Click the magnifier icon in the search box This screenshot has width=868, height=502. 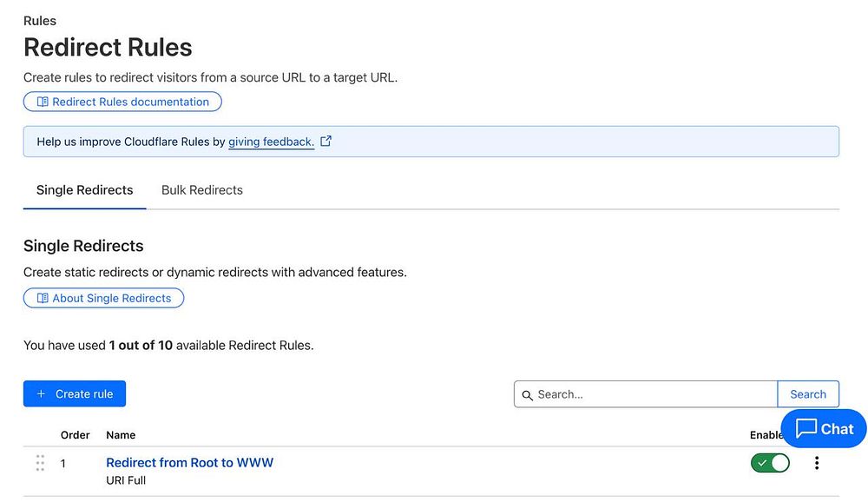[x=527, y=394]
